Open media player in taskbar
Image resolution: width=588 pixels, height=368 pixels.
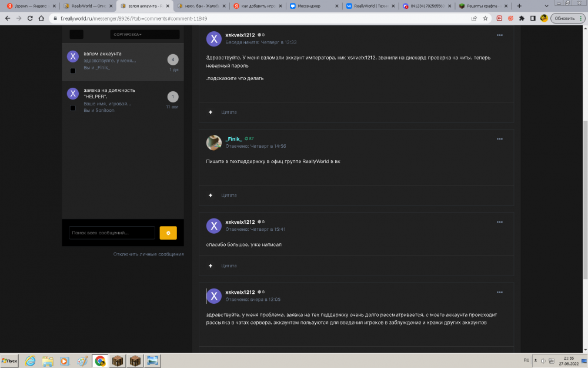coord(65,362)
